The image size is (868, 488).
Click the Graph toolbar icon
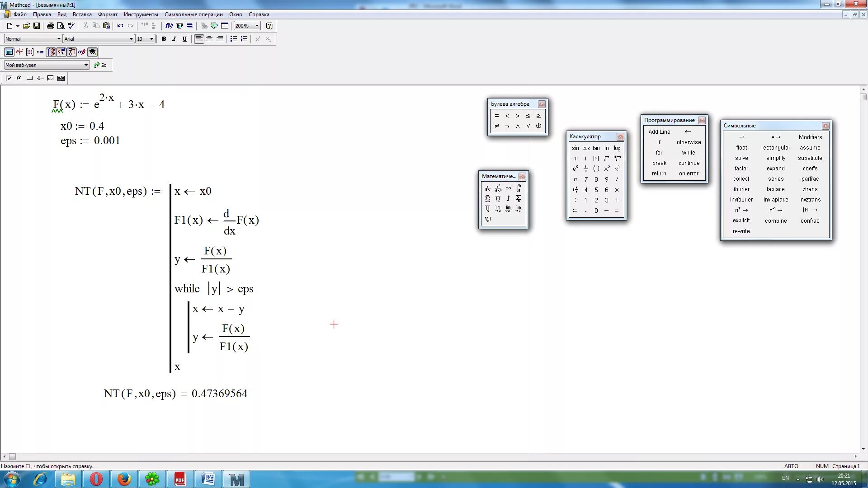[x=19, y=52]
